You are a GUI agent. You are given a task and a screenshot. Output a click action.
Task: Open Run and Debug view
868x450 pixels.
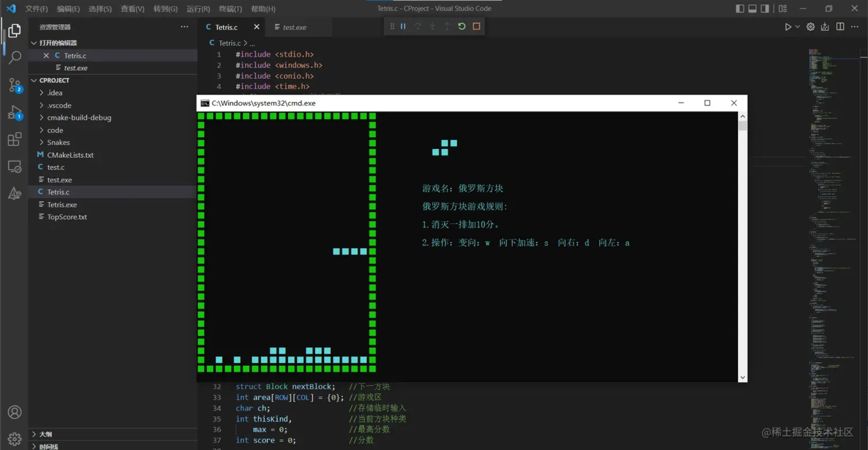(15, 112)
